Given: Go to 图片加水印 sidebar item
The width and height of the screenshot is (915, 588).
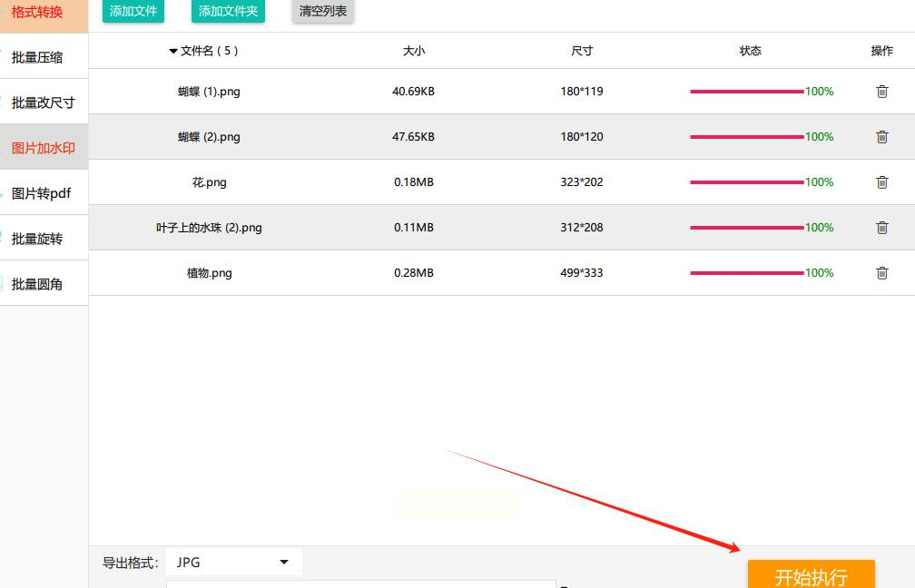Looking at the screenshot, I should pyautogui.click(x=44, y=148).
